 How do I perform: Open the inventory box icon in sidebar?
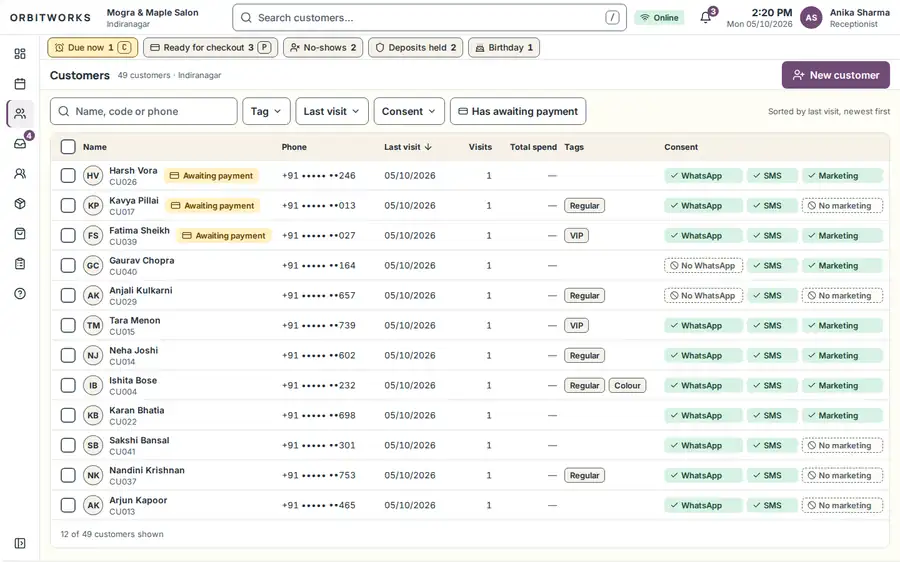coord(20,203)
